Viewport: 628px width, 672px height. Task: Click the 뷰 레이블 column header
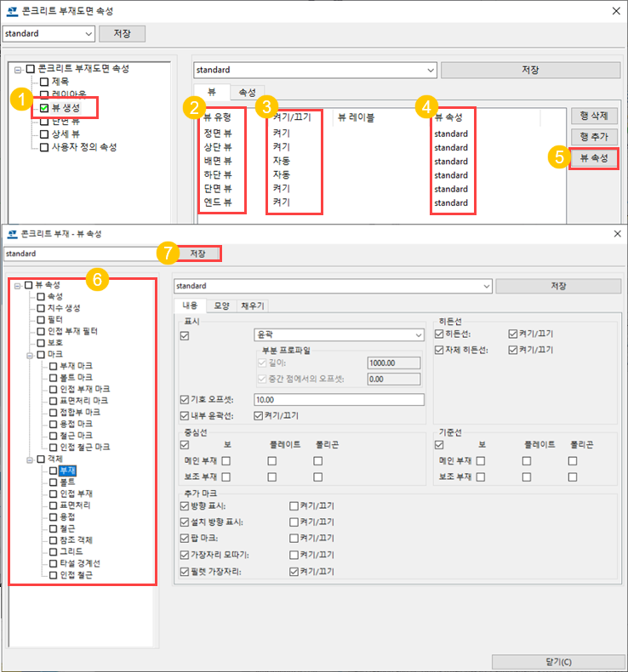click(357, 117)
